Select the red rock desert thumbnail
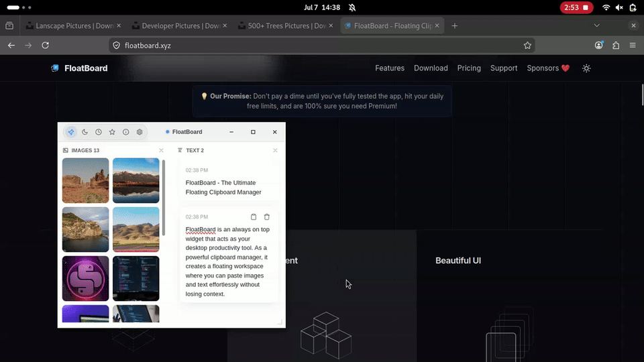The width and height of the screenshot is (644, 362). [x=85, y=180]
